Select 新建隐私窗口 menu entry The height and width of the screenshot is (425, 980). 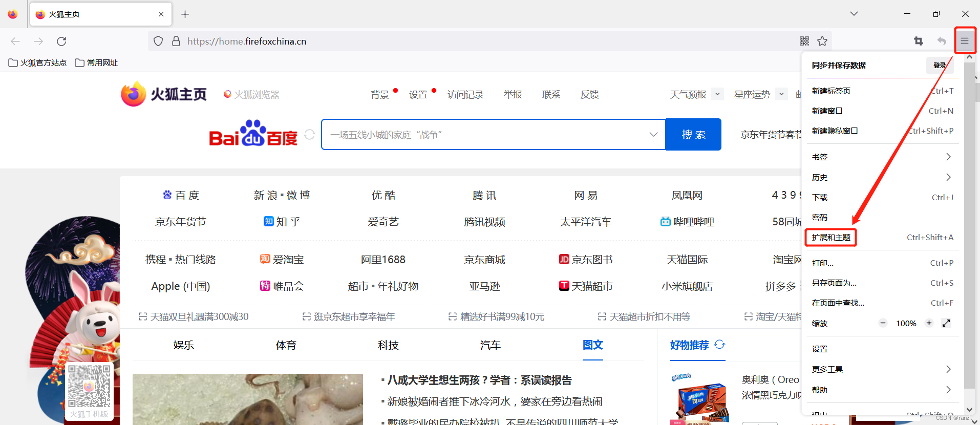[x=882, y=131]
